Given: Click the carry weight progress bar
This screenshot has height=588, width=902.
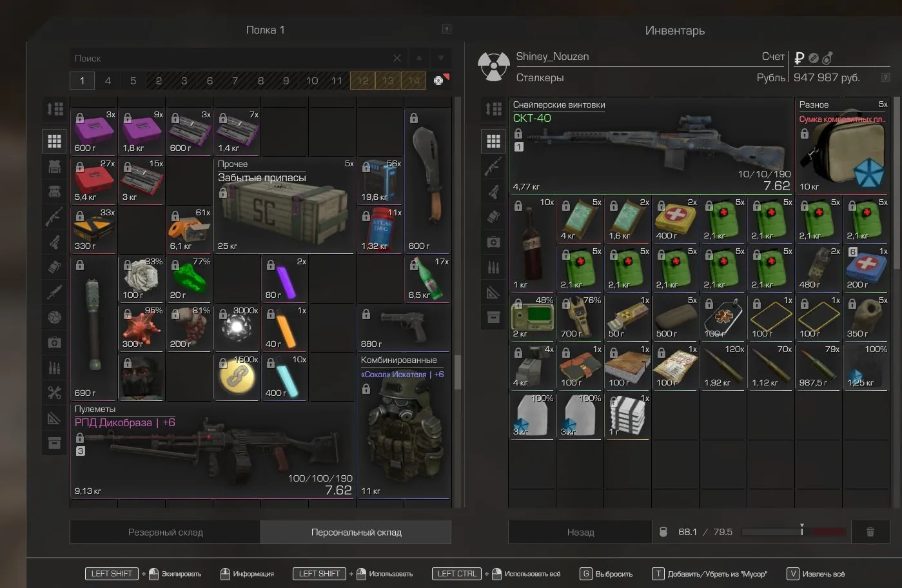Looking at the screenshot, I should coord(794,533).
